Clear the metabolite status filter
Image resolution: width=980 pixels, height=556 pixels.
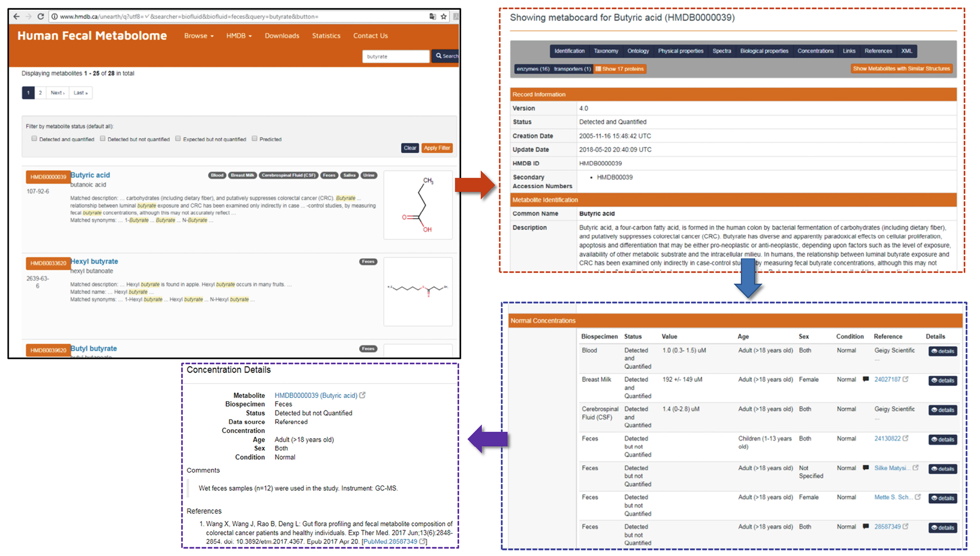pos(410,148)
